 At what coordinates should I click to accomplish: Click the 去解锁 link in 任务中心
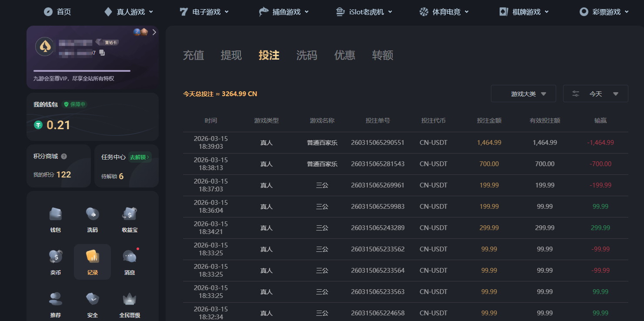pyautogui.click(x=139, y=157)
